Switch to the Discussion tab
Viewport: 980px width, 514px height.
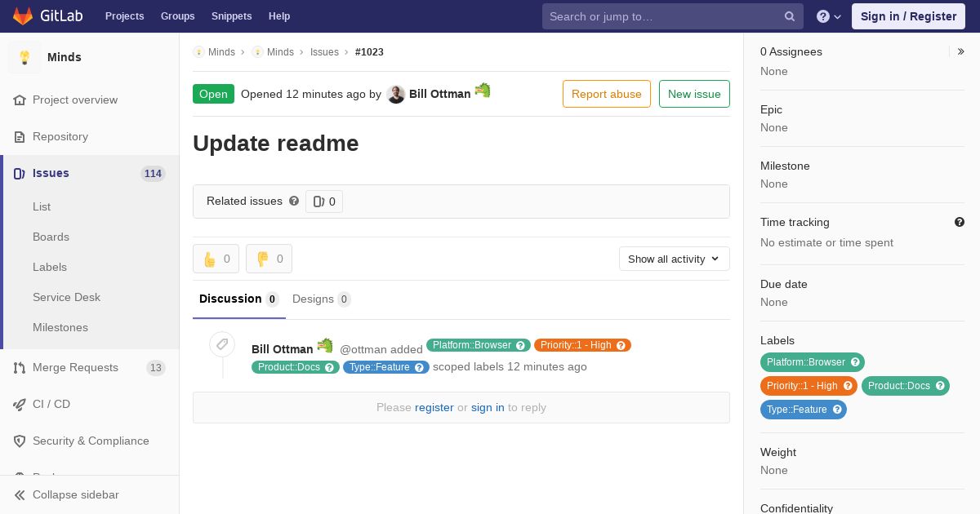(239, 299)
